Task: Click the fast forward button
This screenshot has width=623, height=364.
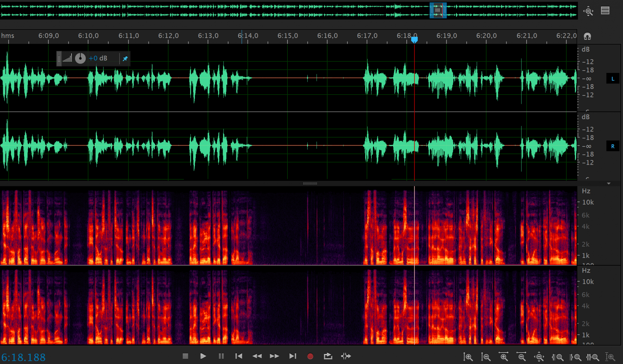Action: (x=274, y=356)
